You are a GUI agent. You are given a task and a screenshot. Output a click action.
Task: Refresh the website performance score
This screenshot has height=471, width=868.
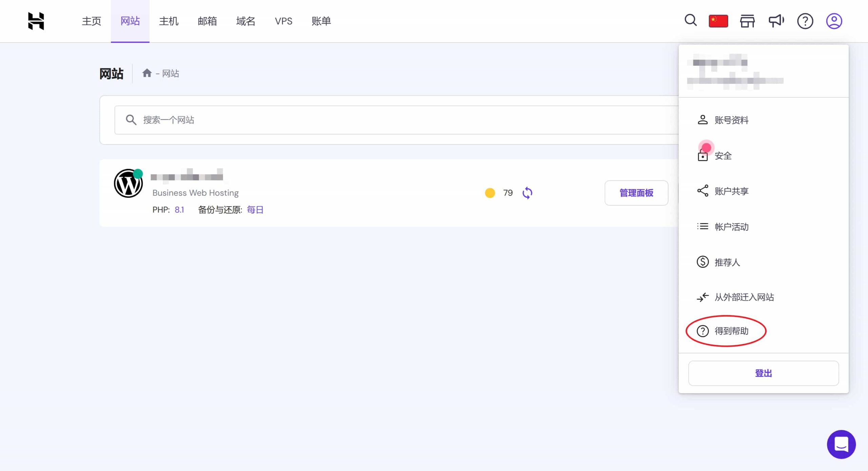click(x=527, y=193)
